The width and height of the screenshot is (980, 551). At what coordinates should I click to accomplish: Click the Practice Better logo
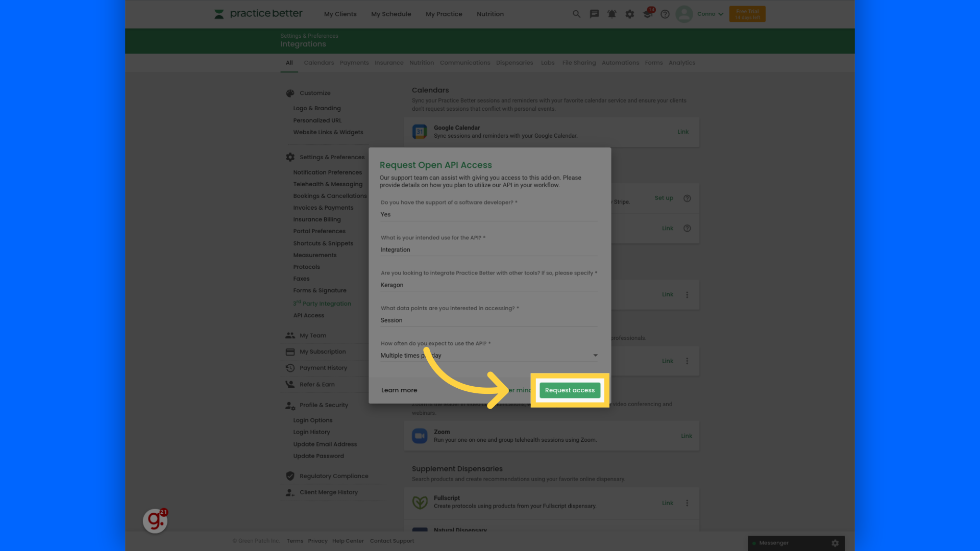[x=258, y=14]
